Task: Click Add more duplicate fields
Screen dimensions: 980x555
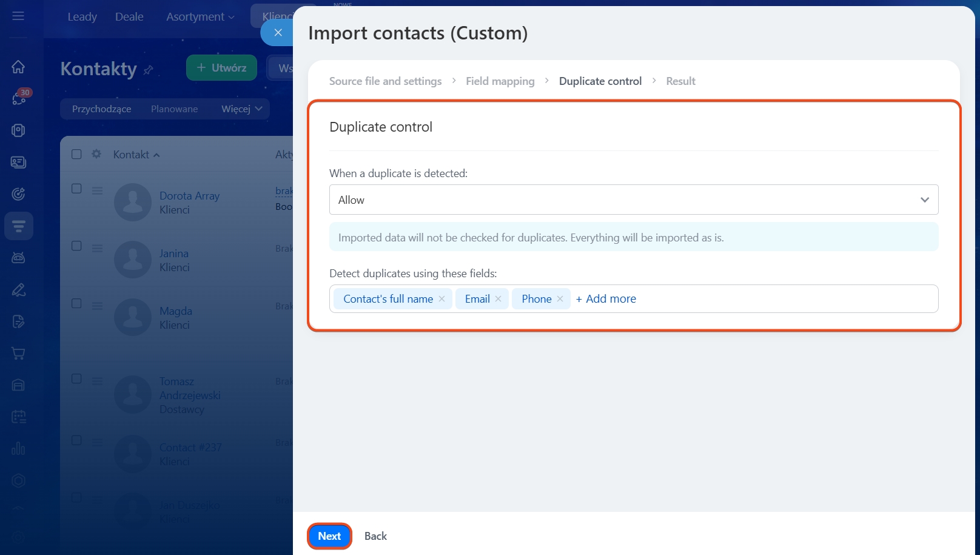Action: (606, 299)
